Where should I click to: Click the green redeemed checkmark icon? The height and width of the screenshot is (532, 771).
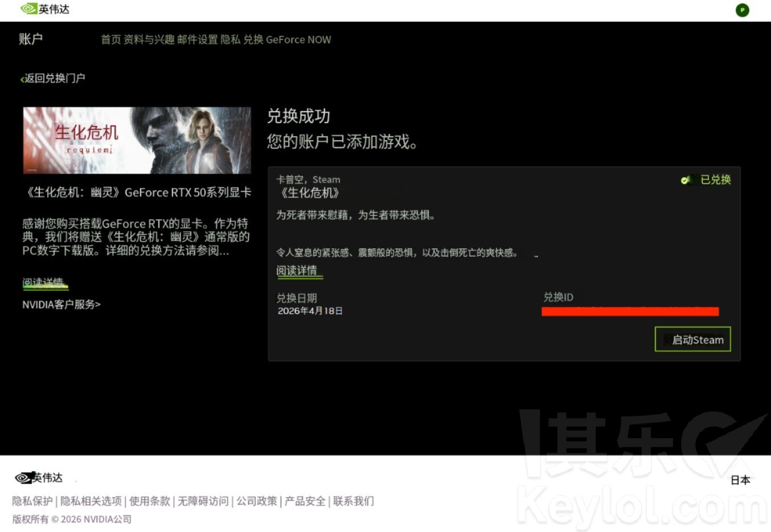[x=685, y=180]
